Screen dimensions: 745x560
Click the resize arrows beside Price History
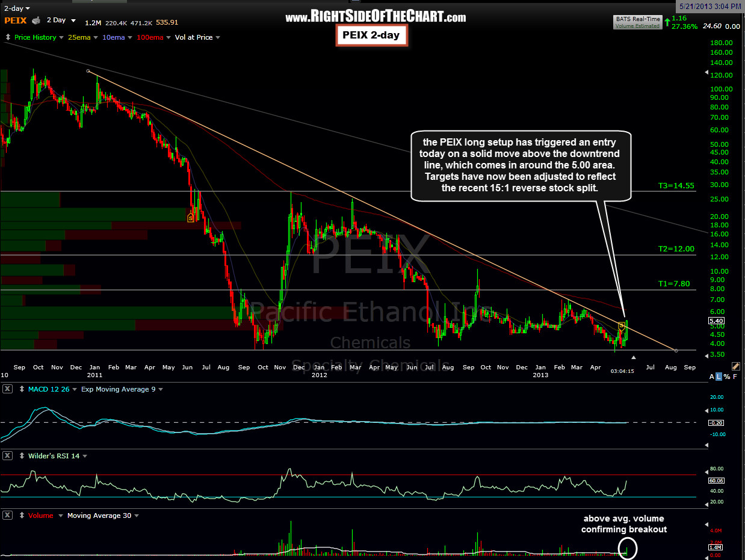pyautogui.click(x=8, y=37)
